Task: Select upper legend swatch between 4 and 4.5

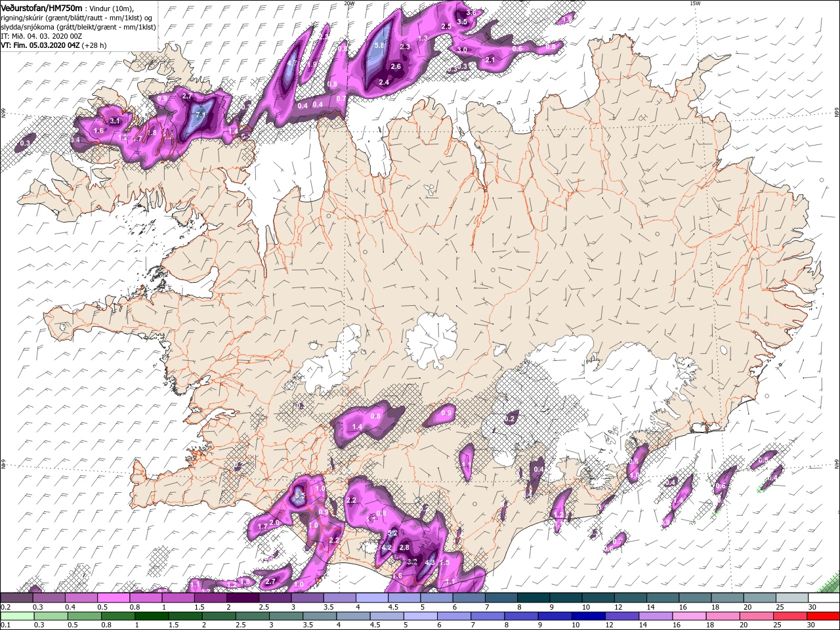Action: (372, 598)
